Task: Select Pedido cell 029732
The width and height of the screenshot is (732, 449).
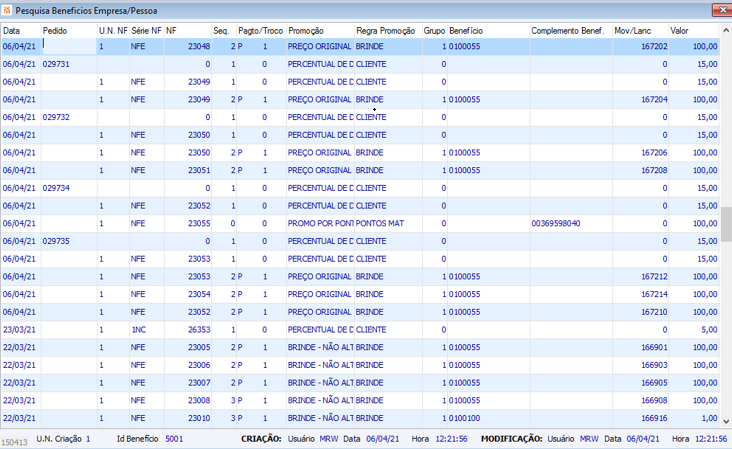Action: 69,117
